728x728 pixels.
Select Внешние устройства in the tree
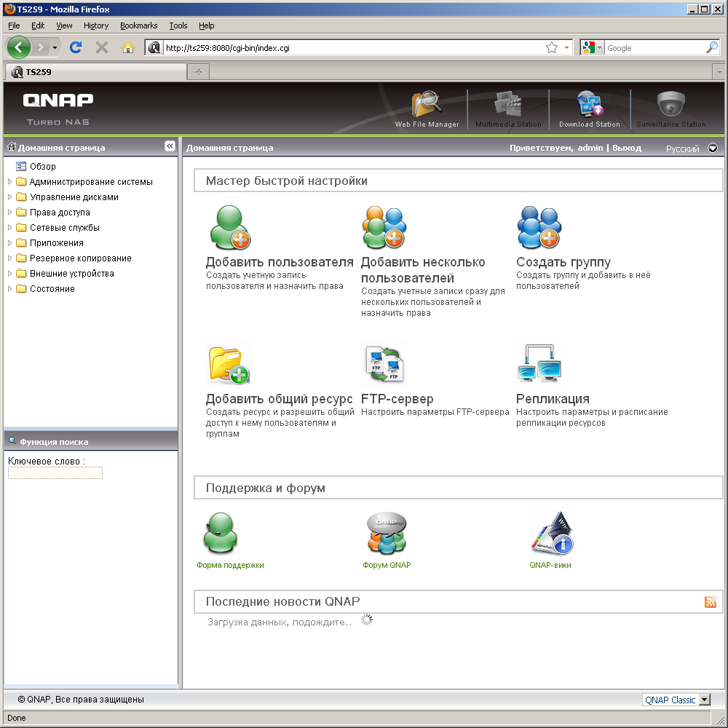72,274
